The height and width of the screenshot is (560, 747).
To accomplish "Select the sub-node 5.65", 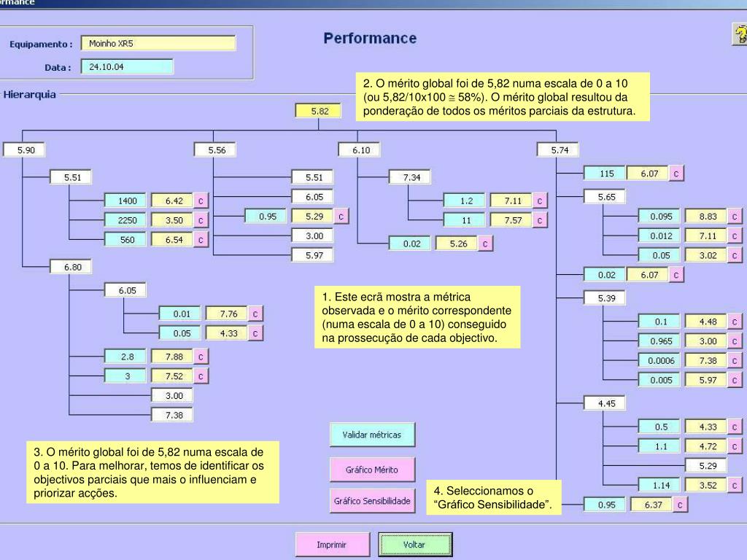I will [605, 197].
